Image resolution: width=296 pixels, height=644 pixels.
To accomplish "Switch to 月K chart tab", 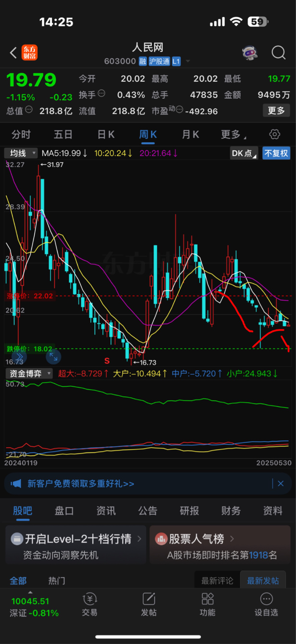I will point(190,135).
